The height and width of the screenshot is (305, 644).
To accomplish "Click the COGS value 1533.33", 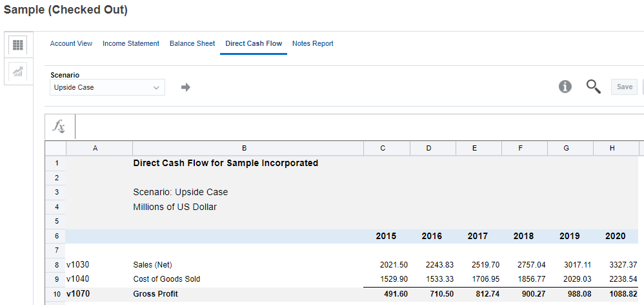I will coord(433,280).
